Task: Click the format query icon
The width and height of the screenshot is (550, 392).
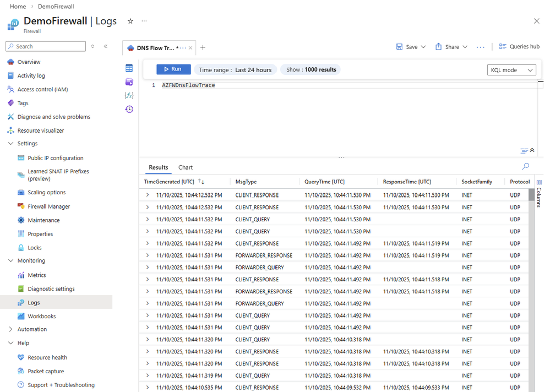Action: pos(524,151)
